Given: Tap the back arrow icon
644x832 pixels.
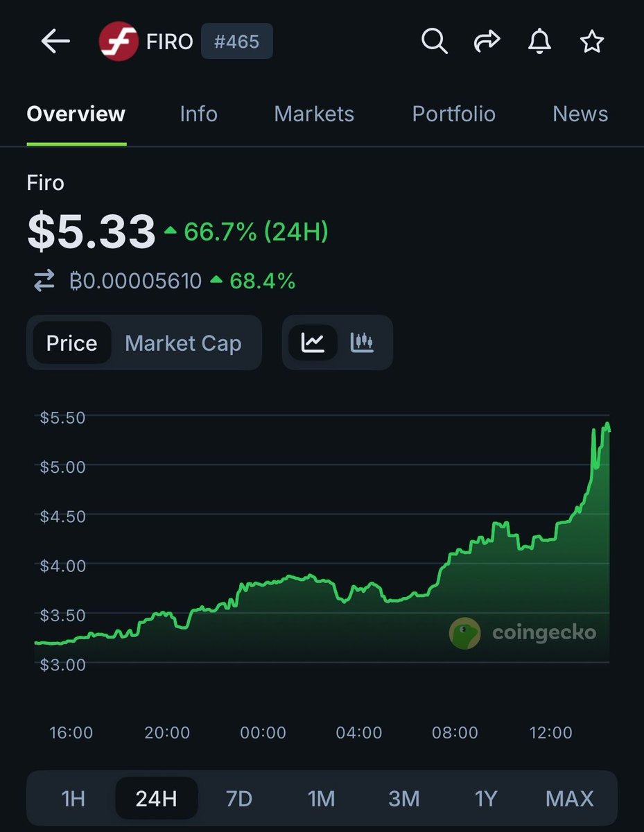Looking at the screenshot, I should [55, 42].
